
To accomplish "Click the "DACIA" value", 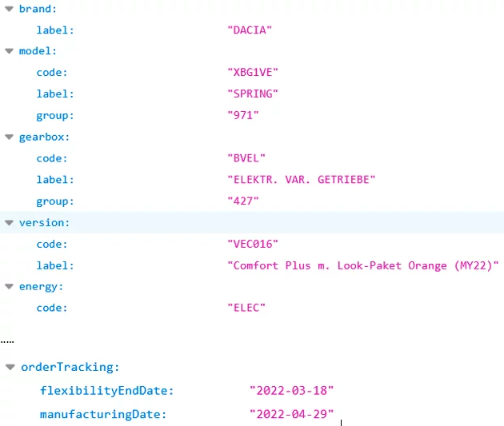I will [x=250, y=30].
